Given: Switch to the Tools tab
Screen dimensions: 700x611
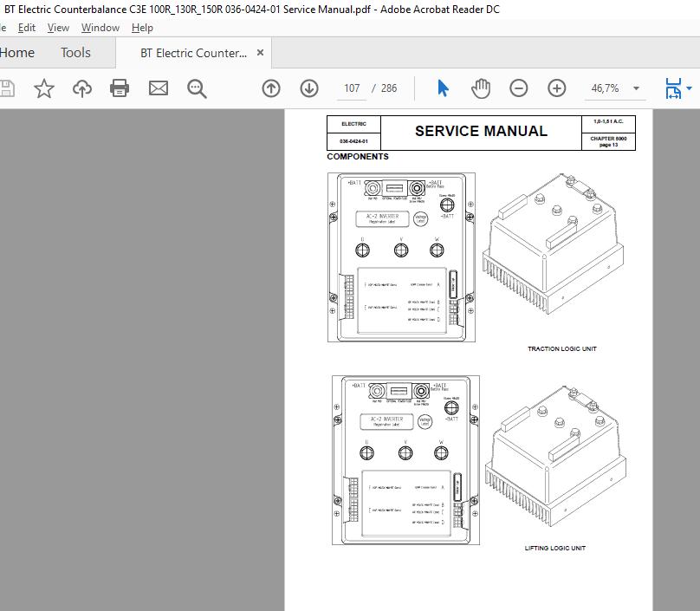Looking at the screenshot, I should (75, 53).
